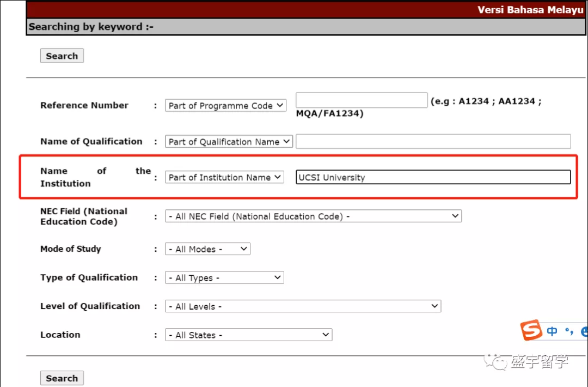Click the Location label

[60, 335]
